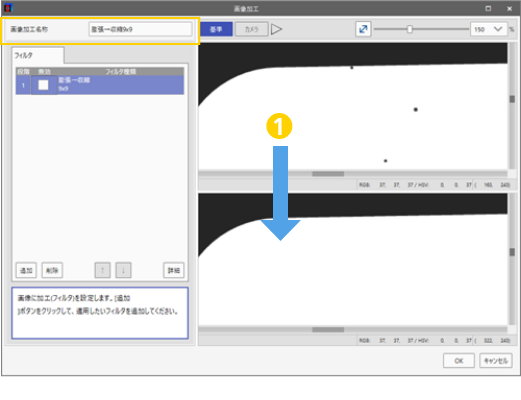
Task: Move filter down with arrow button
Action: (123, 270)
